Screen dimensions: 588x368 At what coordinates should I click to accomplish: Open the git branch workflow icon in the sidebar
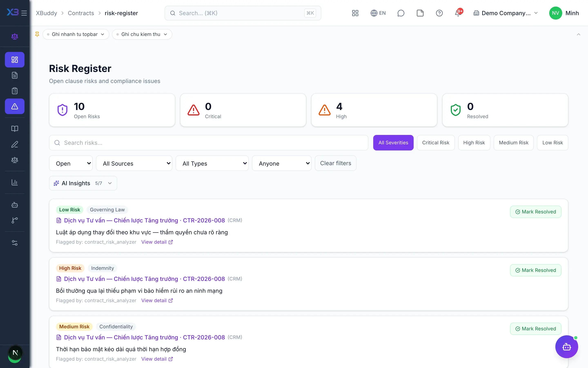[14, 220]
